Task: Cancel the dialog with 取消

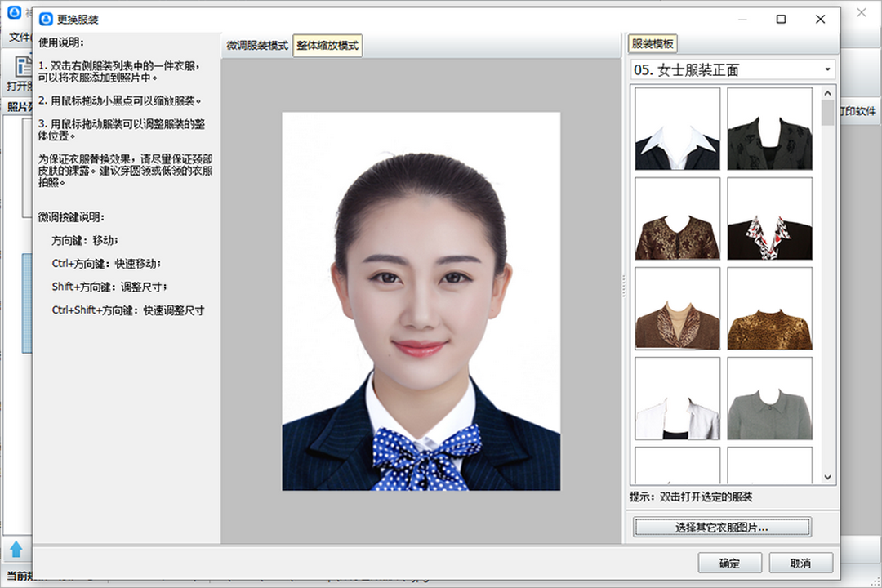Action: click(x=800, y=563)
